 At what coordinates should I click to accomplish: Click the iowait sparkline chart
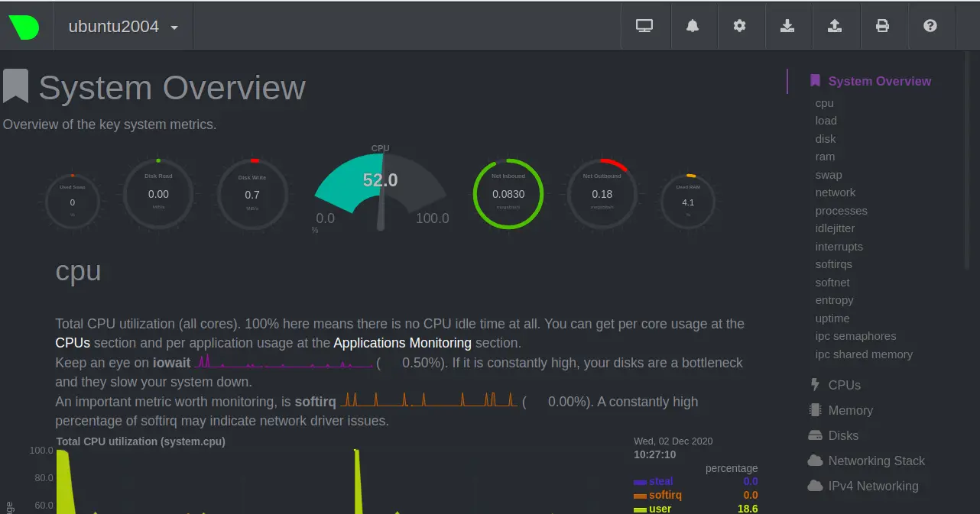click(x=284, y=362)
